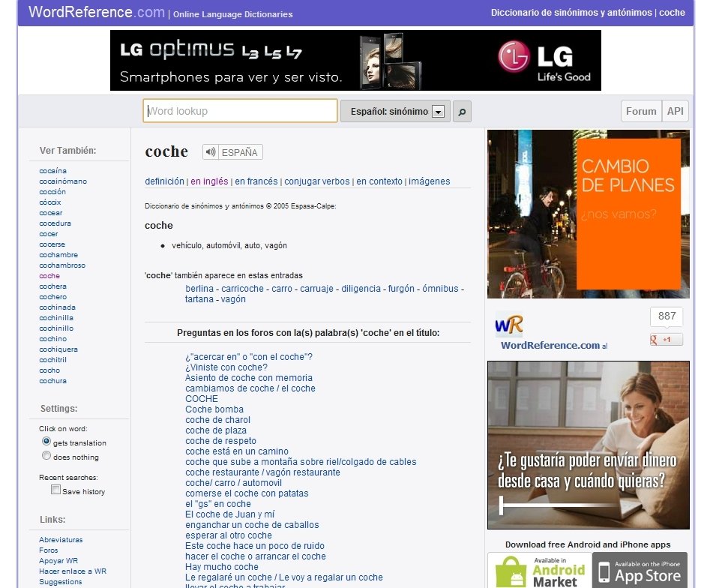
Task: Open forum thread '¿Viniste con coche?'
Action: click(x=226, y=367)
